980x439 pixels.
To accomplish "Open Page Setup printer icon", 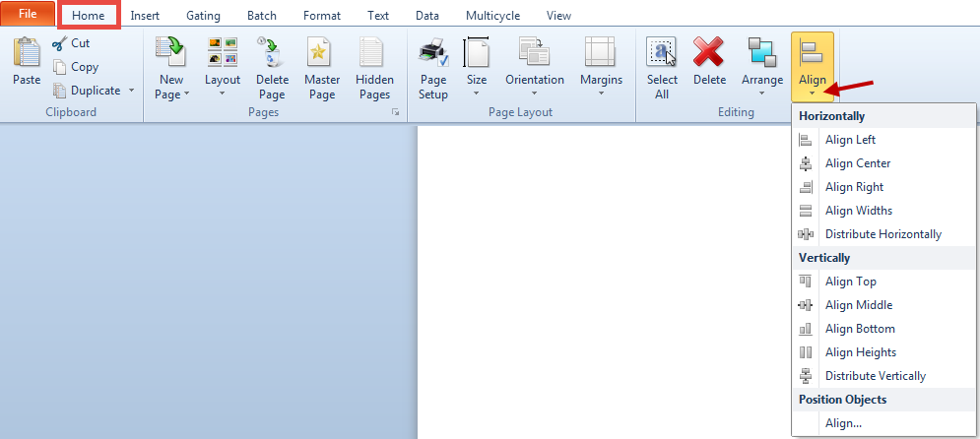I will pyautogui.click(x=433, y=52).
